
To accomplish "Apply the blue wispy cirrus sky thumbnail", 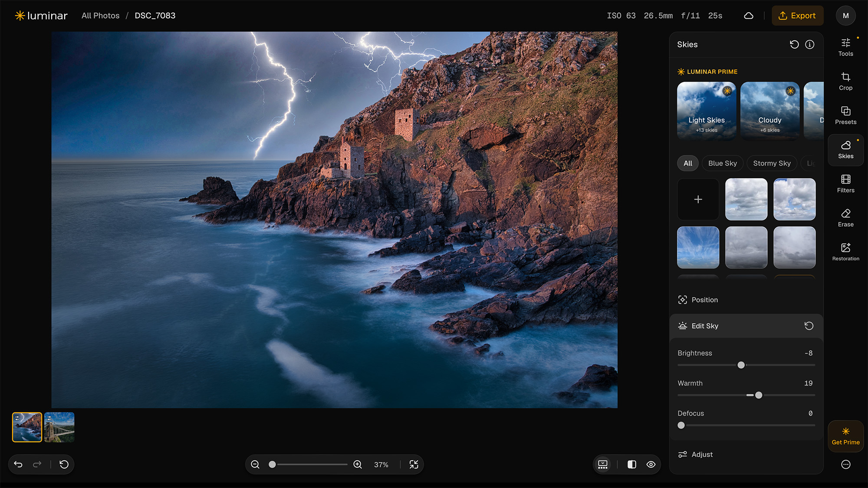I will [698, 247].
